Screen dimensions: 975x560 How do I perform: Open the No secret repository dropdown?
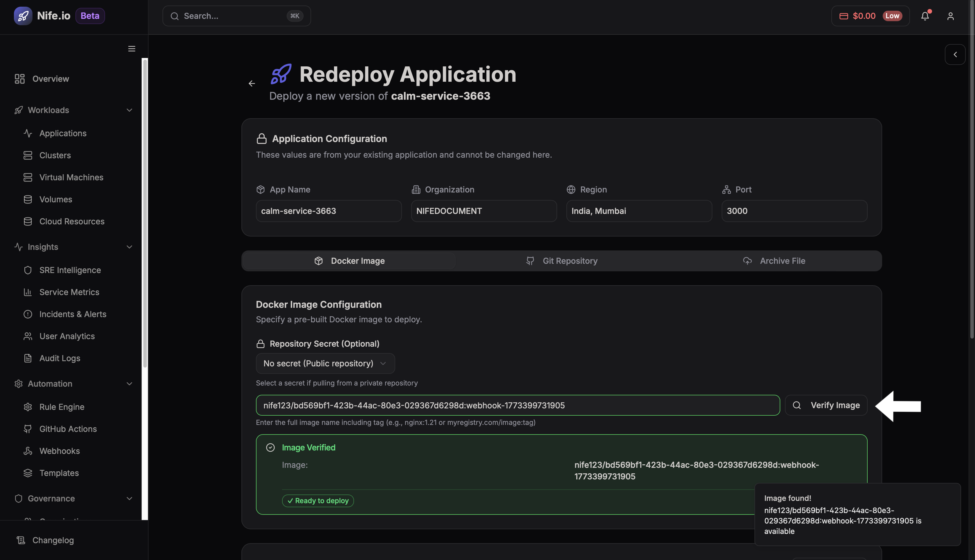[325, 363]
